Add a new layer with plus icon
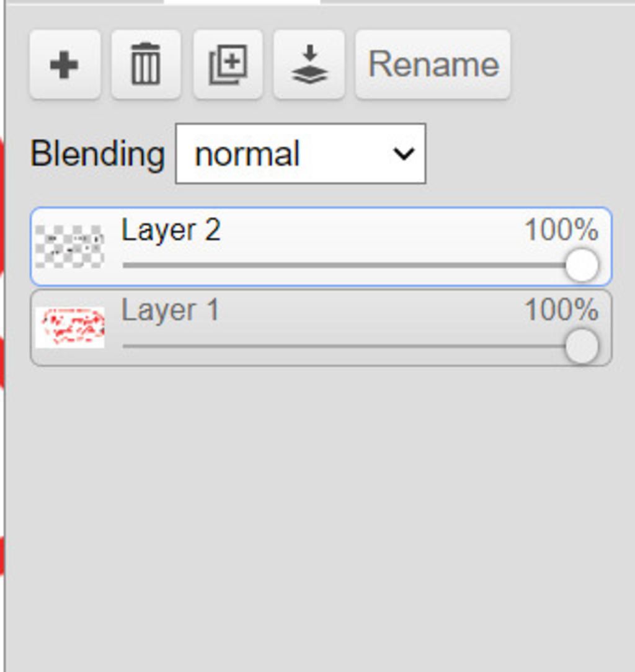The image size is (635, 672). point(64,64)
